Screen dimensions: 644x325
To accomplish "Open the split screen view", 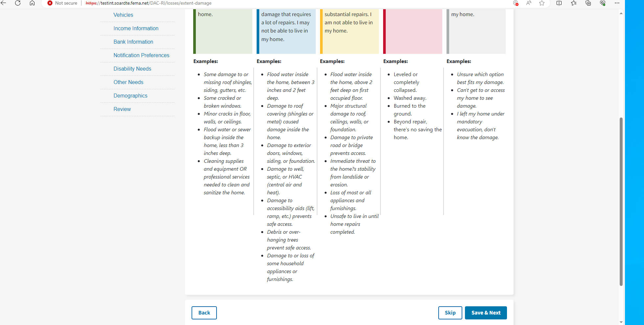I will [559, 3].
